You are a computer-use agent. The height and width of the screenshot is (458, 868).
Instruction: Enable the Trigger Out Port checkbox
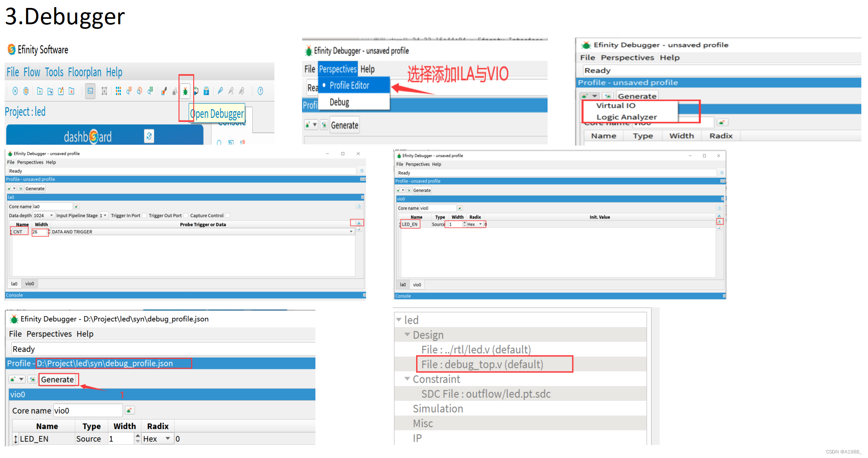tap(186, 216)
